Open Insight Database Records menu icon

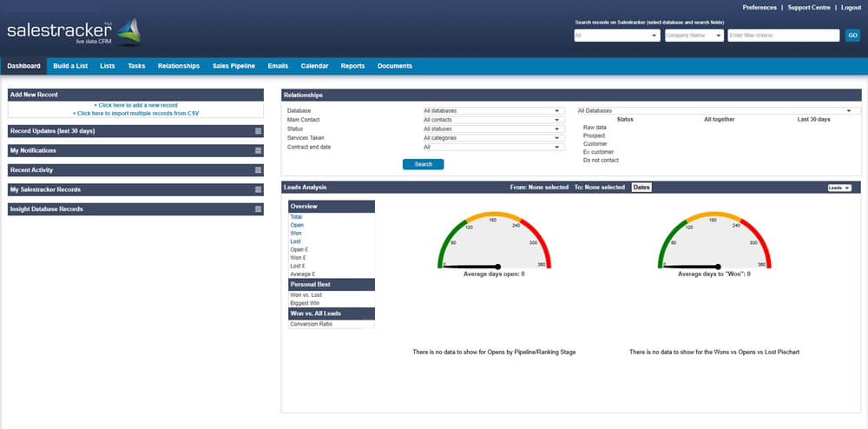coord(258,209)
